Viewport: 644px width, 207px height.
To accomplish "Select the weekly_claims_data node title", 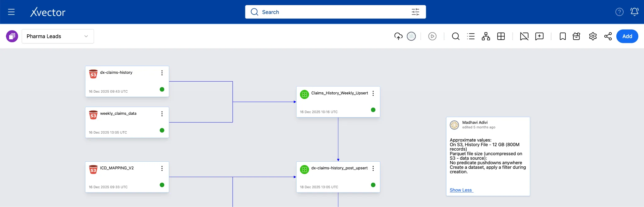I will tap(118, 113).
